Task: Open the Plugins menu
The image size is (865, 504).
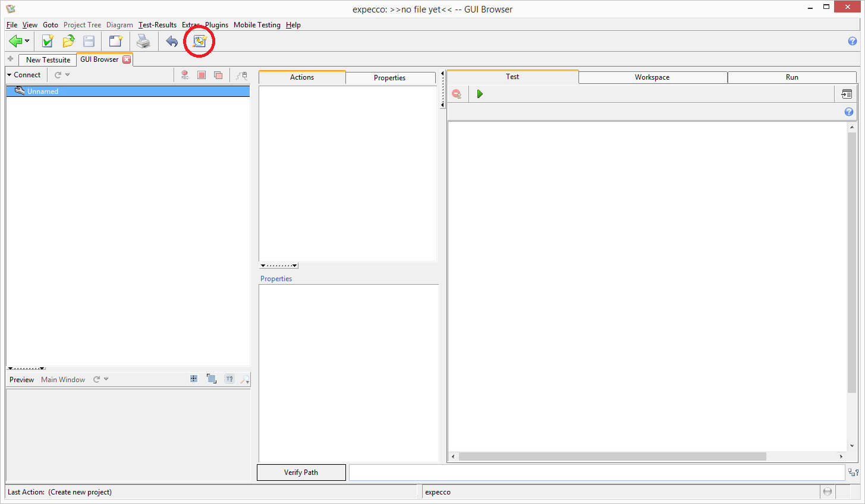Action: (216, 25)
